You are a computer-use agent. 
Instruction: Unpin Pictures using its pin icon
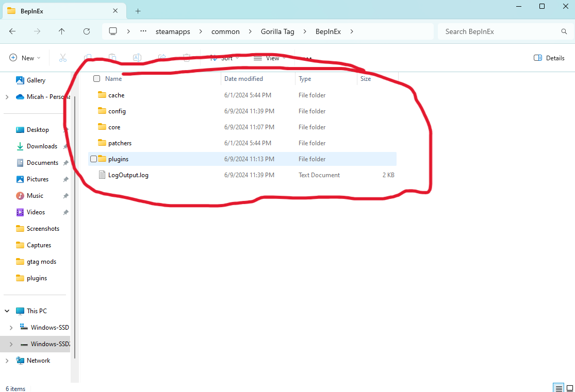[65, 179]
